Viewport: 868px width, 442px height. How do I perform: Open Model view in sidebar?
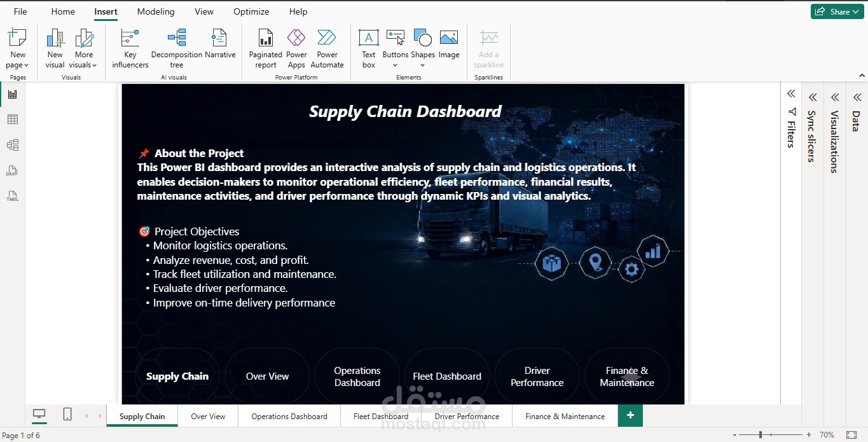point(13,145)
